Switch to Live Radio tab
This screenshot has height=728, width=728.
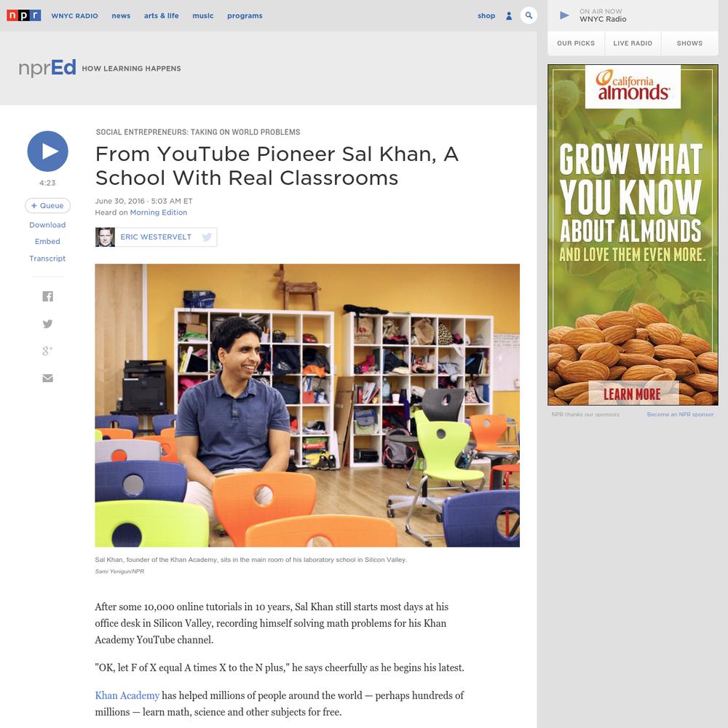(633, 43)
